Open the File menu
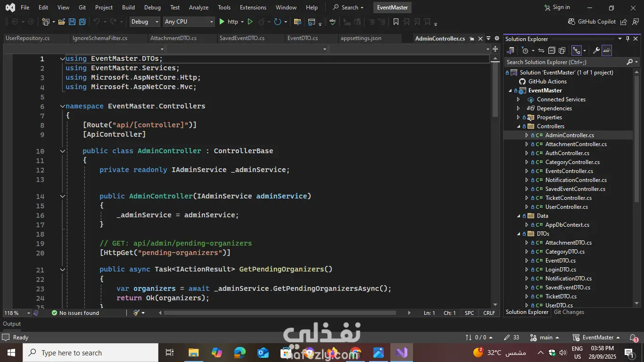Image resolution: width=644 pixels, height=362 pixels. (x=25, y=8)
